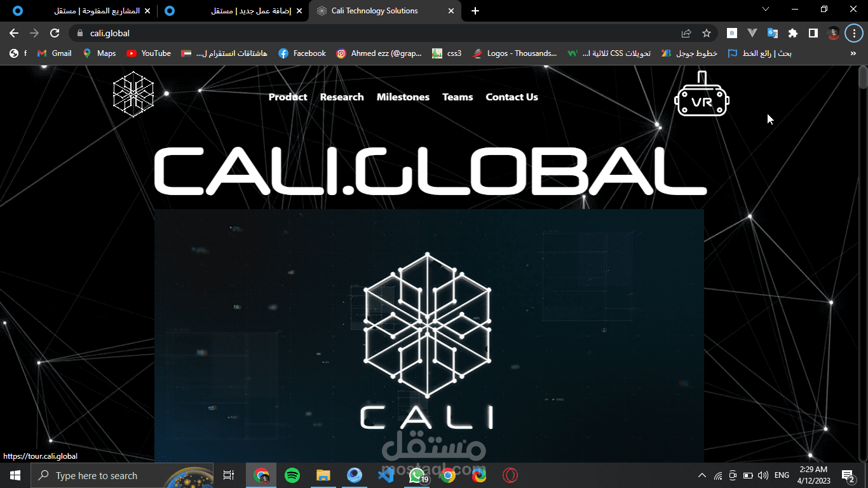Open the Bootstrap B extension
Viewport: 868px width, 488px height.
732,33
